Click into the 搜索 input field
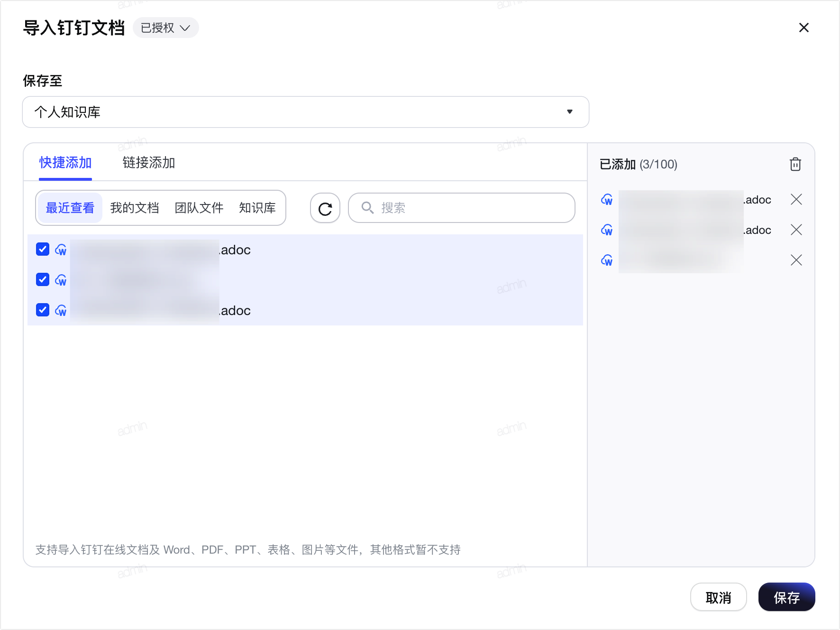 [462, 208]
